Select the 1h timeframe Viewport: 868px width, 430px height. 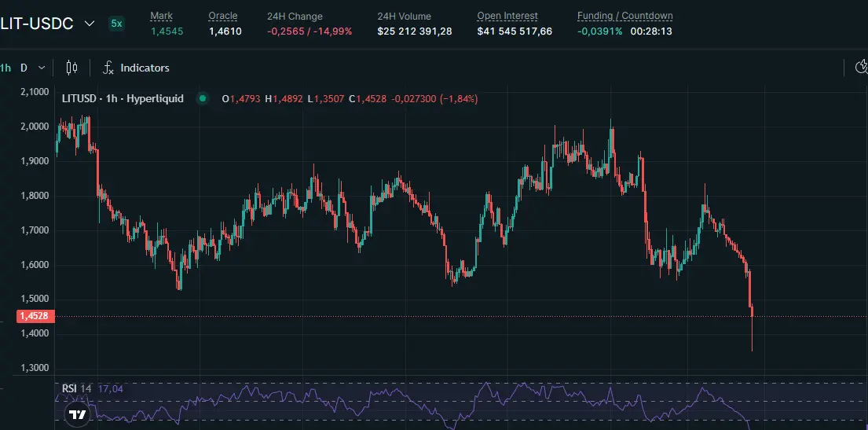pos(5,68)
